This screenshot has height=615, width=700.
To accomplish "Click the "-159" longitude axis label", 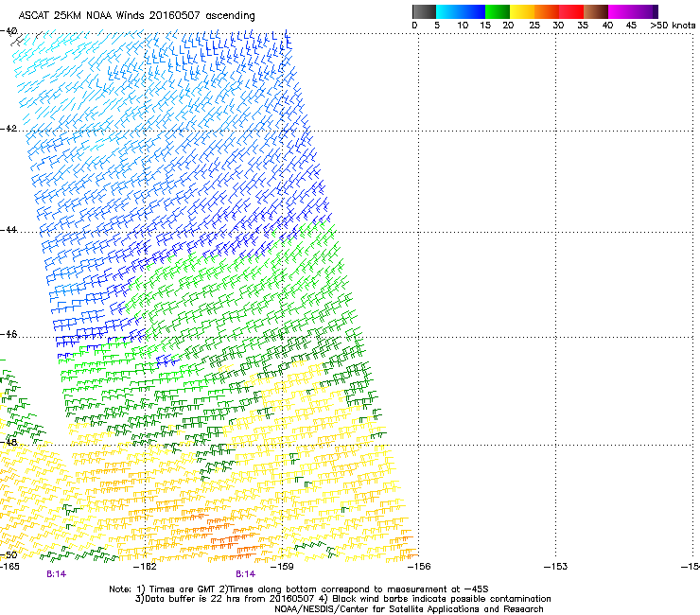I will (x=282, y=567).
